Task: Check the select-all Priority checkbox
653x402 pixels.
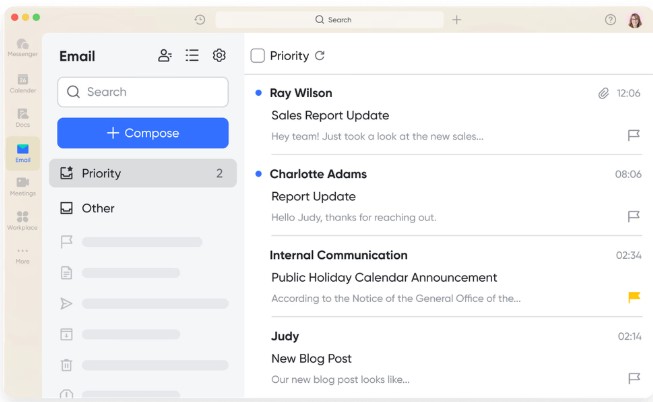Action: click(x=258, y=56)
